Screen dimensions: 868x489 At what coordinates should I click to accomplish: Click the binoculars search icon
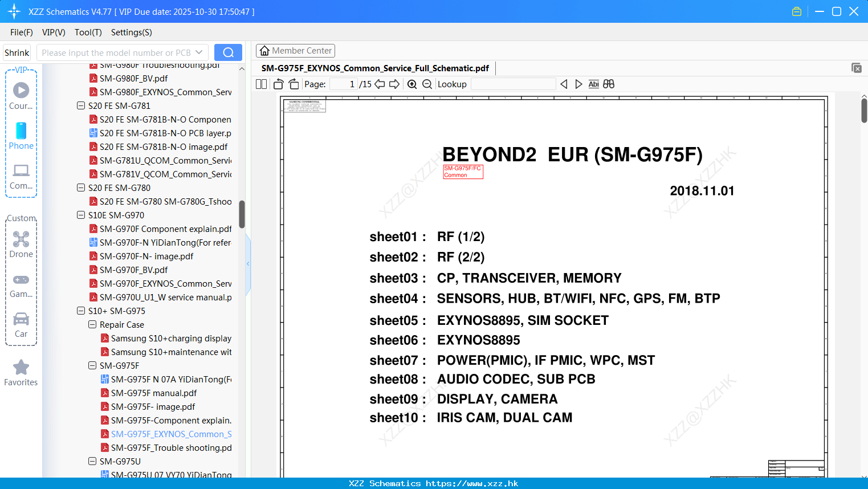[x=609, y=84]
